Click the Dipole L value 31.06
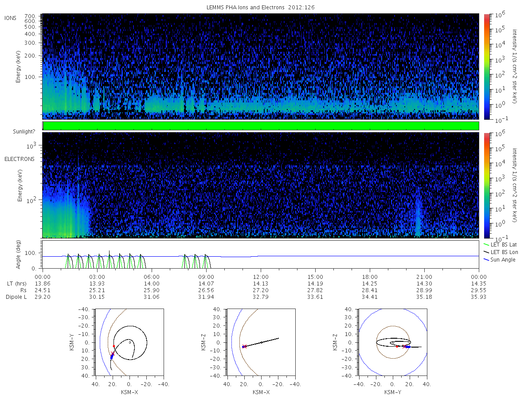Viewport: 532px width, 399px height. pos(152,297)
